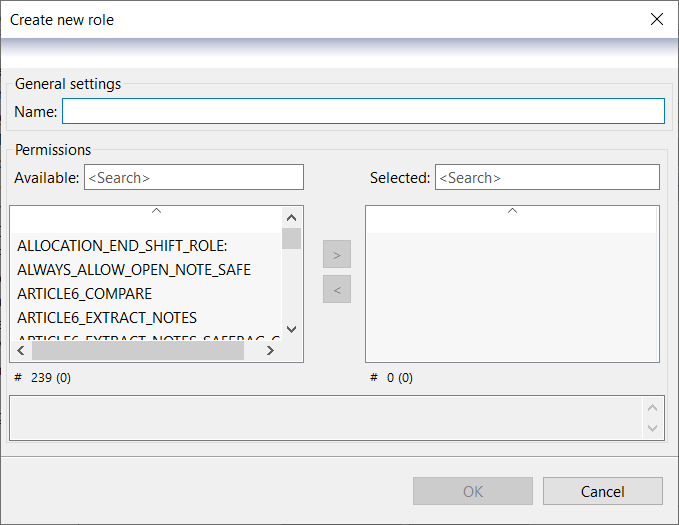Select ARTICLE6_EXTRACT_NOTES permission
Image resolution: width=679 pixels, height=525 pixels.
click(x=107, y=317)
